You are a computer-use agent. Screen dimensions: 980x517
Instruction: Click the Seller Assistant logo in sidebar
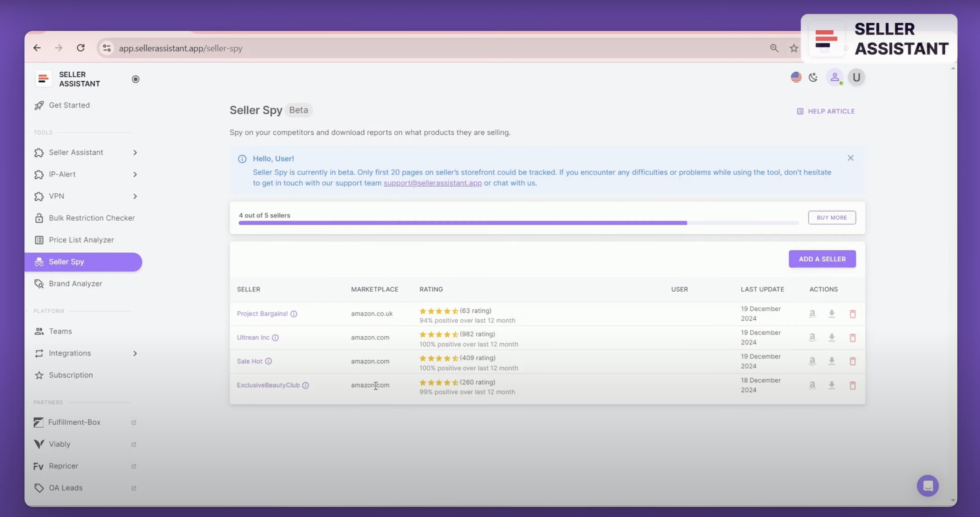pos(43,79)
